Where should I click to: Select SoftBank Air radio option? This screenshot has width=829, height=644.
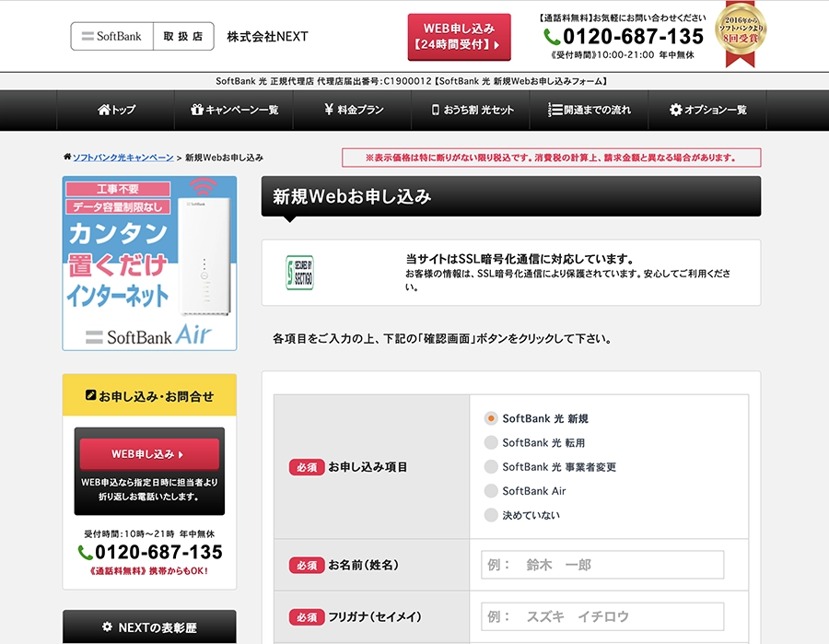click(491, 491)
